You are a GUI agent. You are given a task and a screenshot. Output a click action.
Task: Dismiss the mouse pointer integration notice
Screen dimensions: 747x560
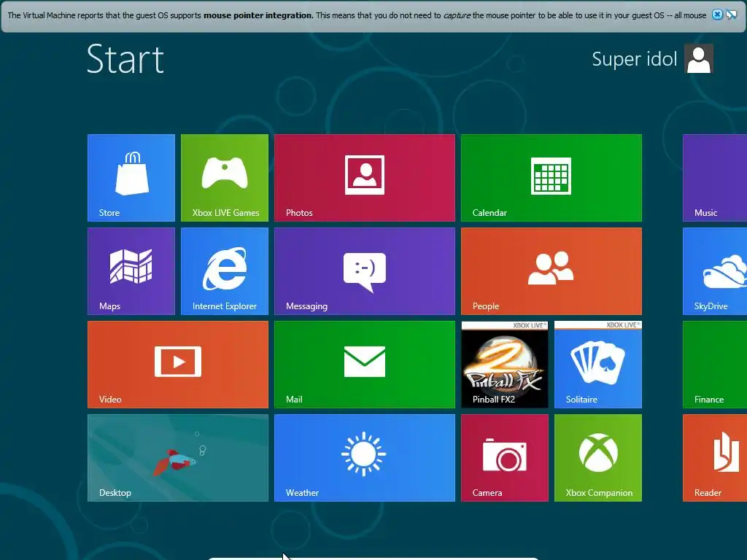click(717, 15)
